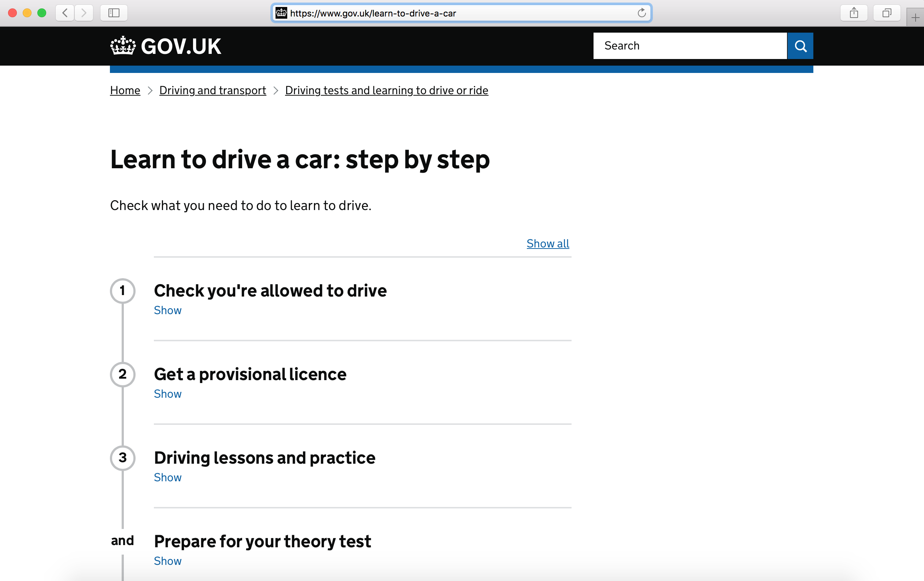Open a new tab with plus

click(x=915, y=18)
